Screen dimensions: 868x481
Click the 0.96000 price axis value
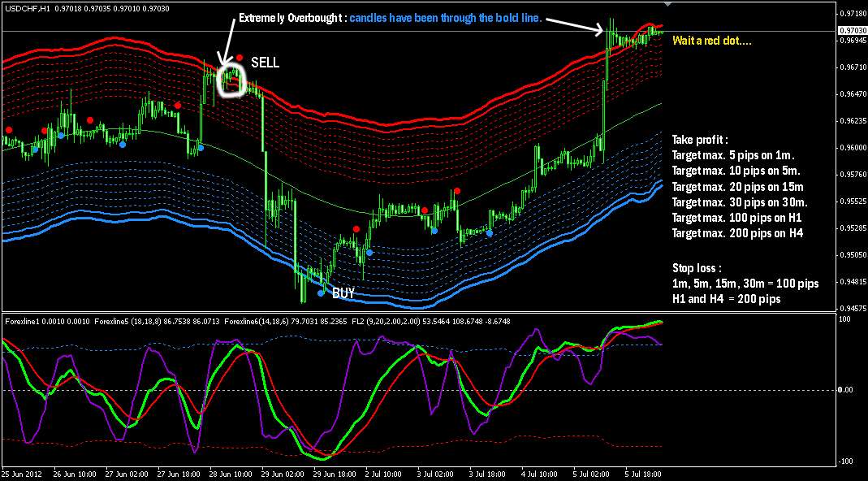point(853,147)
